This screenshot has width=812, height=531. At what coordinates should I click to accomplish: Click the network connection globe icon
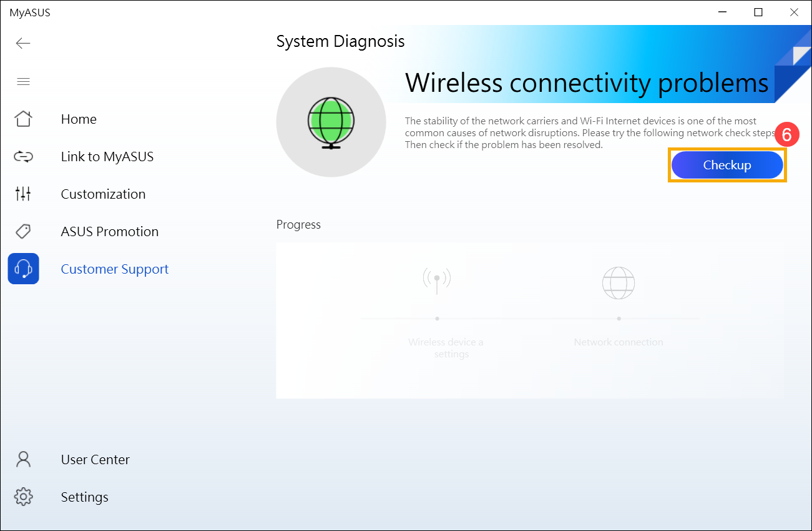click(619, 282)
